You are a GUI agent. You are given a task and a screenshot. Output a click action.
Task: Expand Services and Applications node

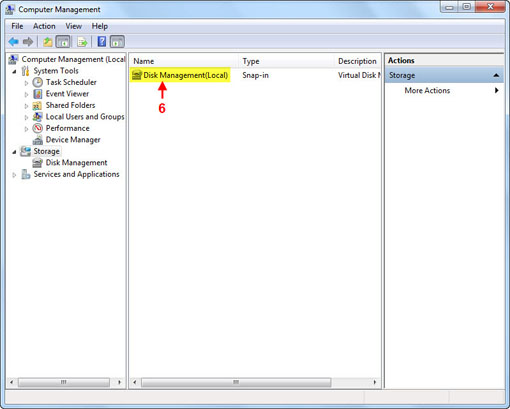[14, 175]
